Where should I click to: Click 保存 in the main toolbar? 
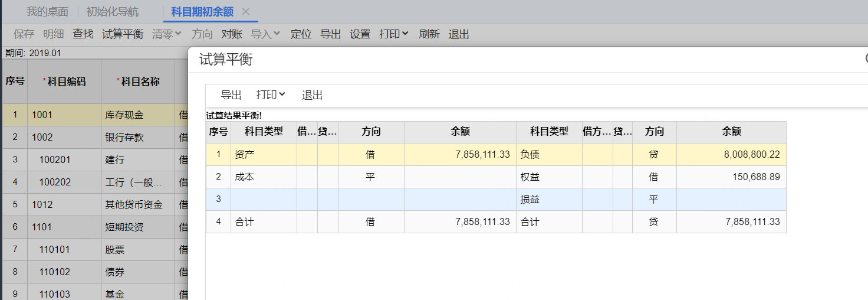click(x=24, y=34)
